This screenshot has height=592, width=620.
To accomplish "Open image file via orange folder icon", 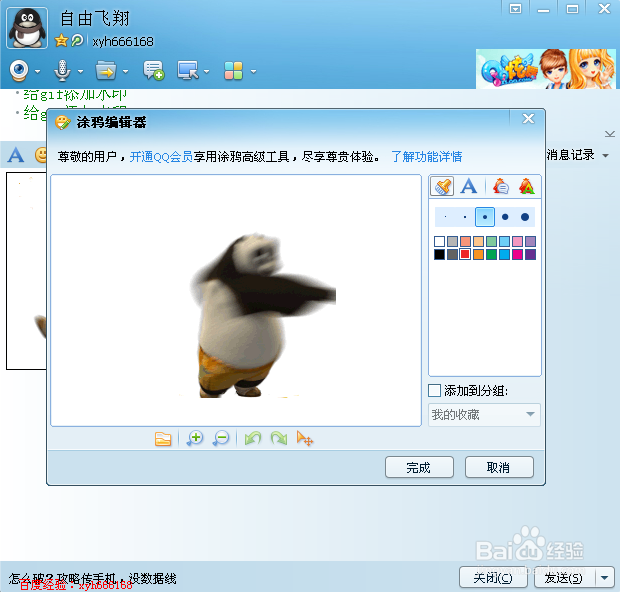I will tap(163, 439).
